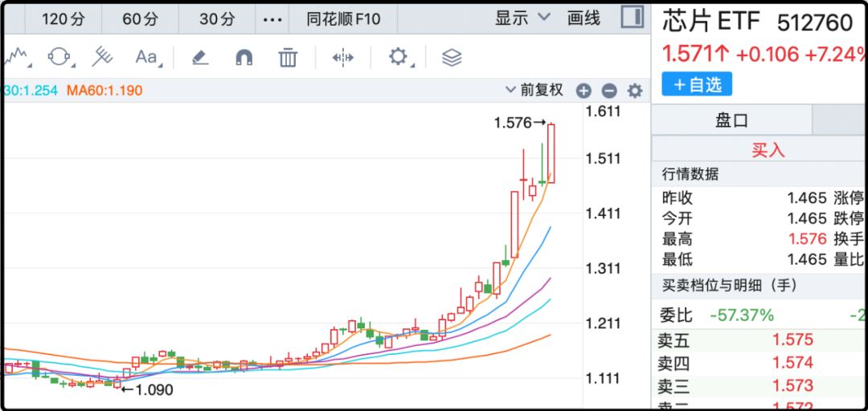This screenshot has height=411, width=868.
Task: Zoom out chart with minus icon
Action: pyautogui.click(x=609, y=92)
